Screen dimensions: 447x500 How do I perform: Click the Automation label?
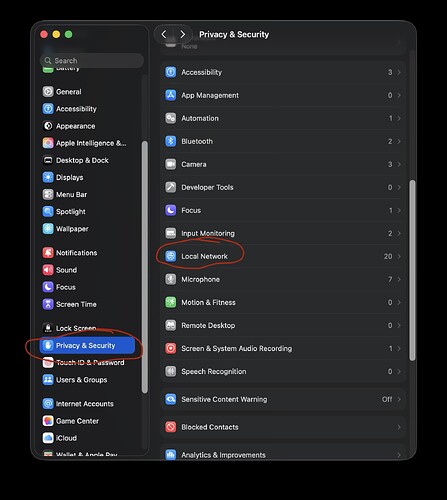pyautogui.click(x=200, y=118)
